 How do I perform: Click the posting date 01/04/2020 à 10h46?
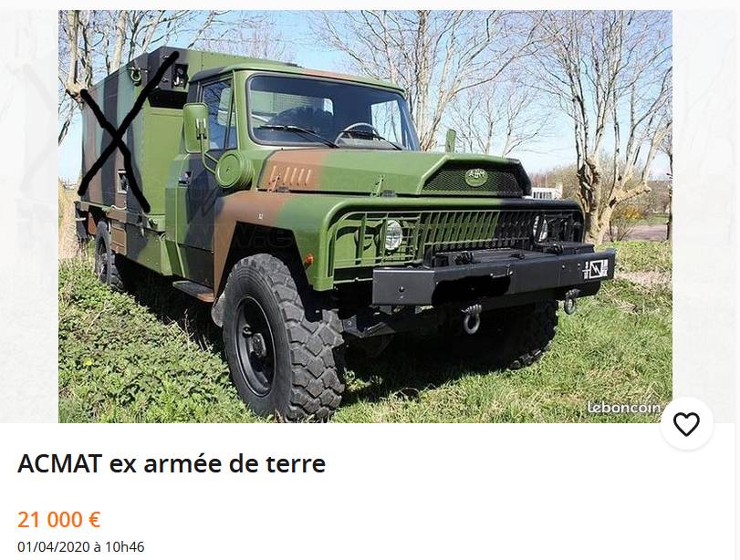point(80,547)
